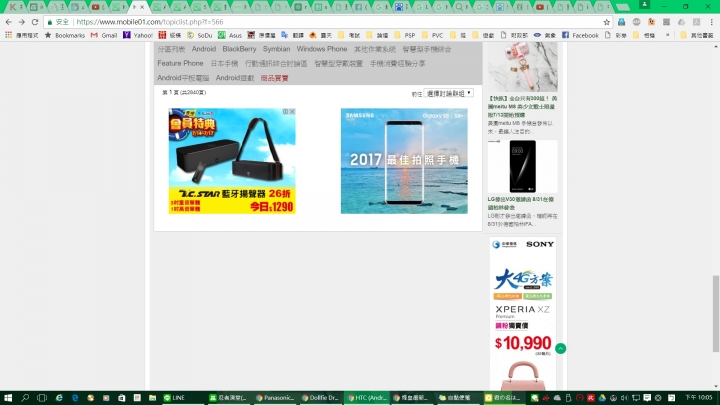
Task: Click the browser forward arrow
Action: (x=22, y=22)
